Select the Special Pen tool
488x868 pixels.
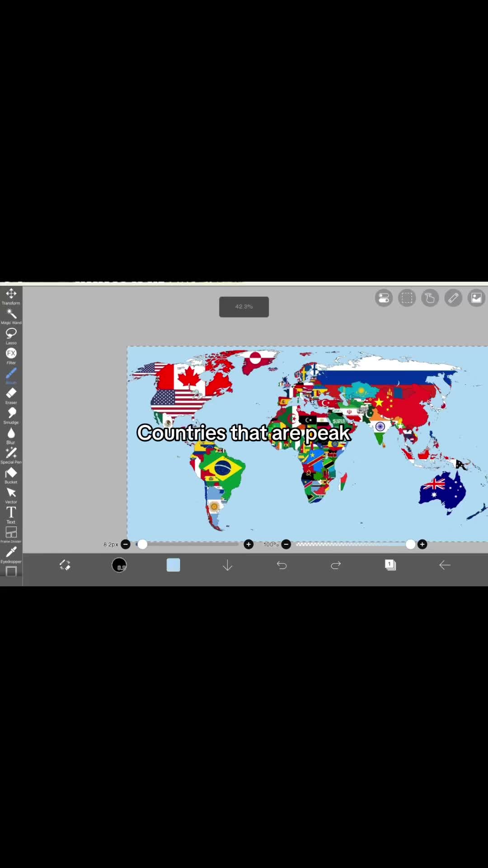(11, 455)
